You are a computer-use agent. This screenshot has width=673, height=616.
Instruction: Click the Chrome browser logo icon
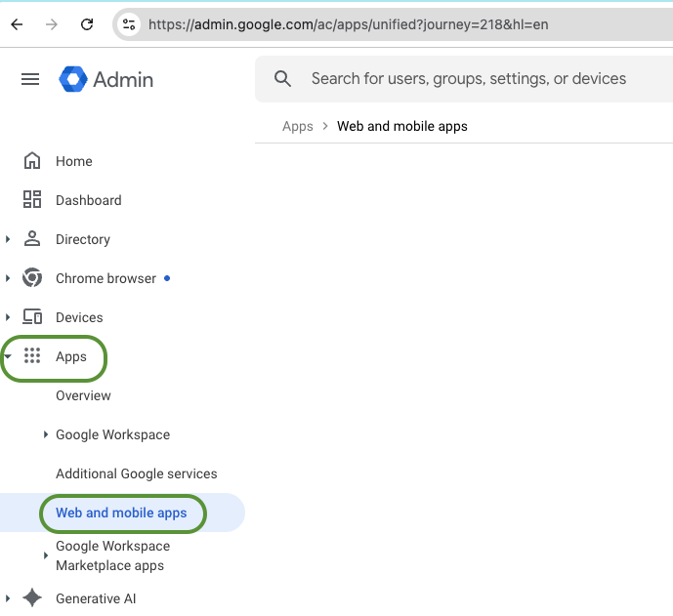click(32, 277)
